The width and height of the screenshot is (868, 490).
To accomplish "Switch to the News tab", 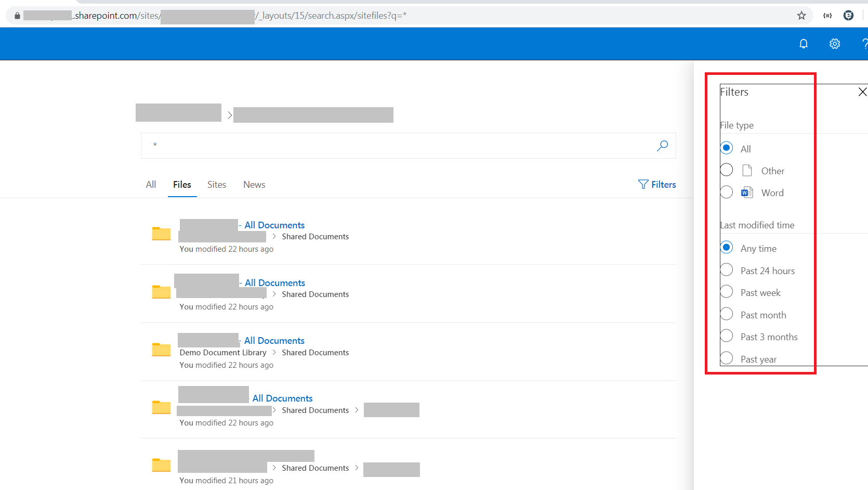I will 254,184.
